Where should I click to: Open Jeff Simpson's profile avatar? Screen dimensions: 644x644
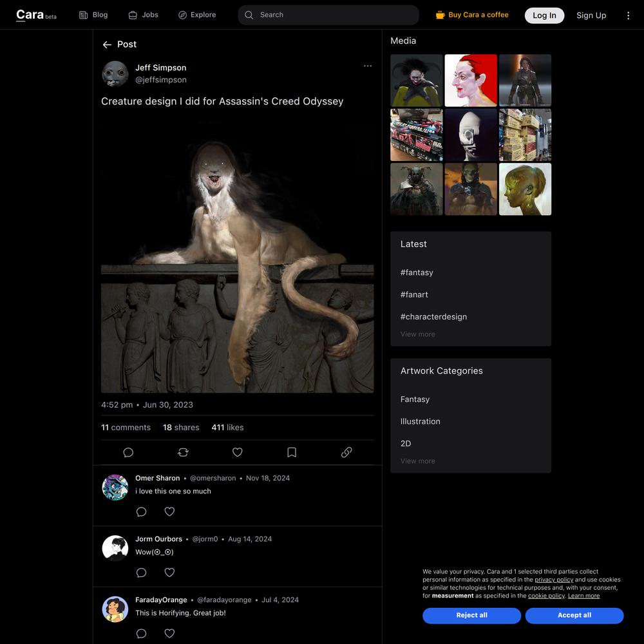pos(115,74)
